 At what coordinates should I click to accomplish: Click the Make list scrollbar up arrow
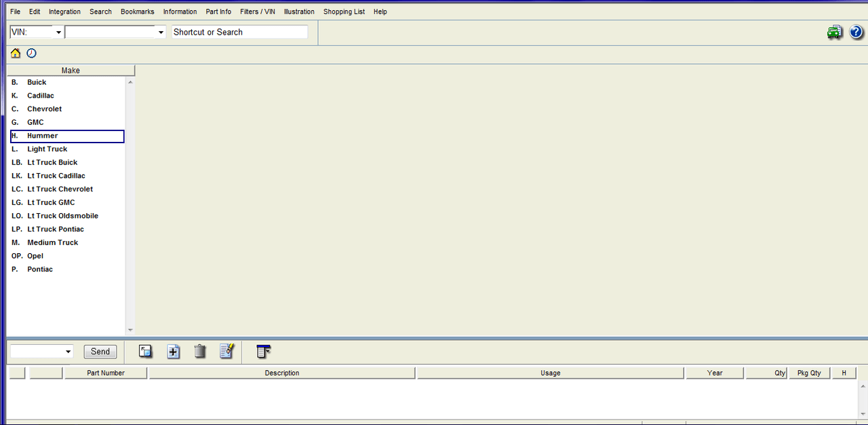click(130, 82)
